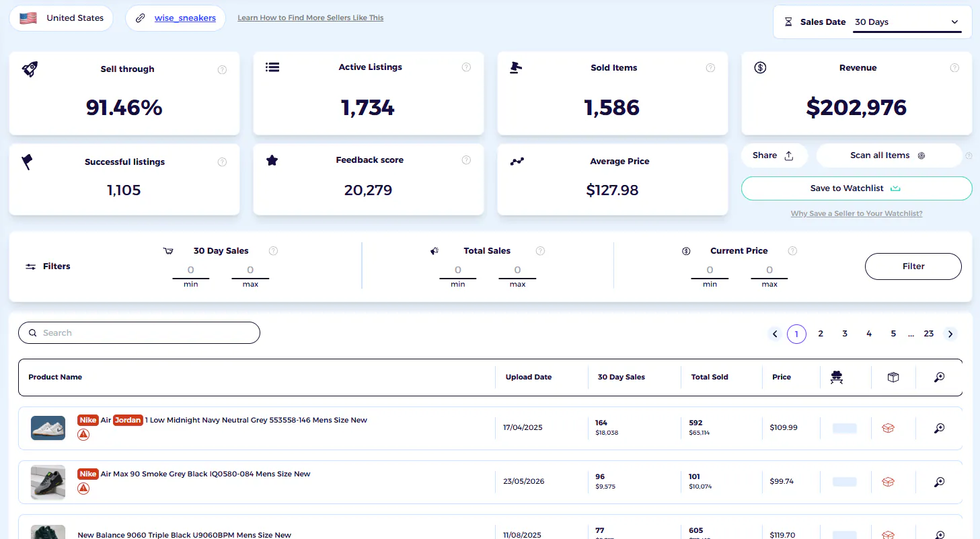Select current page 1 in pagination
980x539 pixels.
click(x=796, y=334)
